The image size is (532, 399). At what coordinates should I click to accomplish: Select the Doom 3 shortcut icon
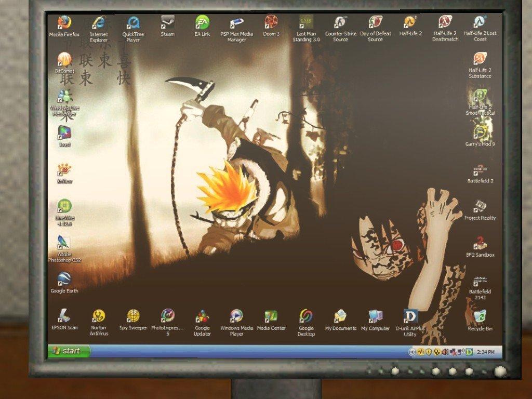pyautogui.click(x=271, y=22)
